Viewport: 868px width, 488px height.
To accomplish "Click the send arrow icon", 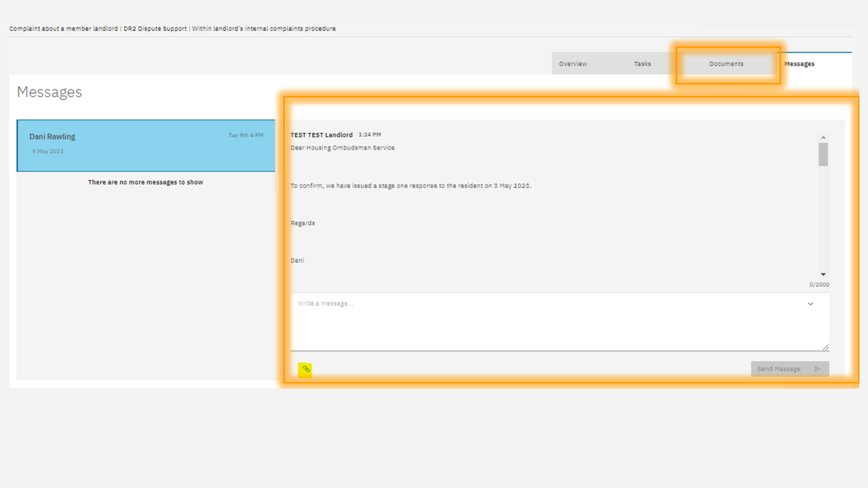I will (817, 369).
